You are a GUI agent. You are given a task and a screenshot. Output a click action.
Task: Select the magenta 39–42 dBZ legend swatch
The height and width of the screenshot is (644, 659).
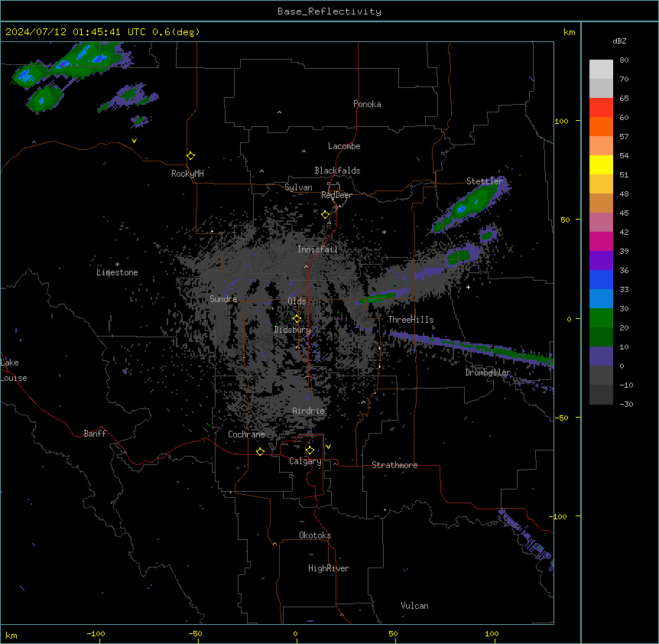click(x=601, y=241)
